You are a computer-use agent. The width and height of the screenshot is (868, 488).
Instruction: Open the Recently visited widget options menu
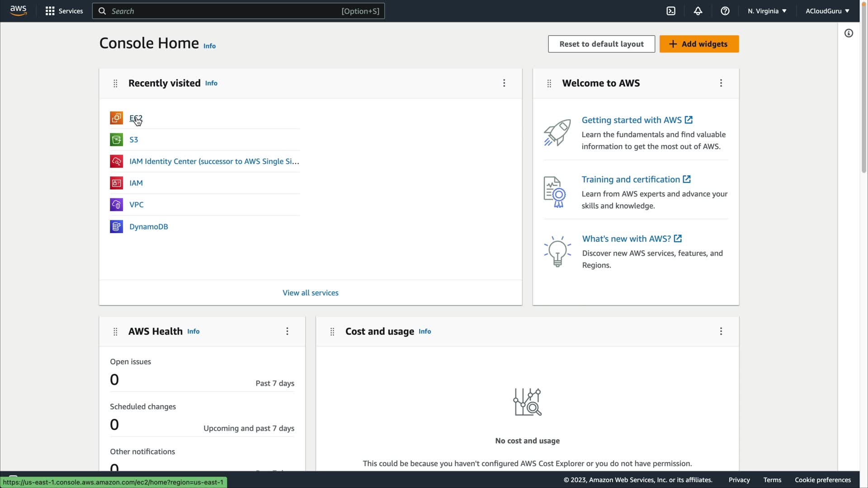(504, 83)
